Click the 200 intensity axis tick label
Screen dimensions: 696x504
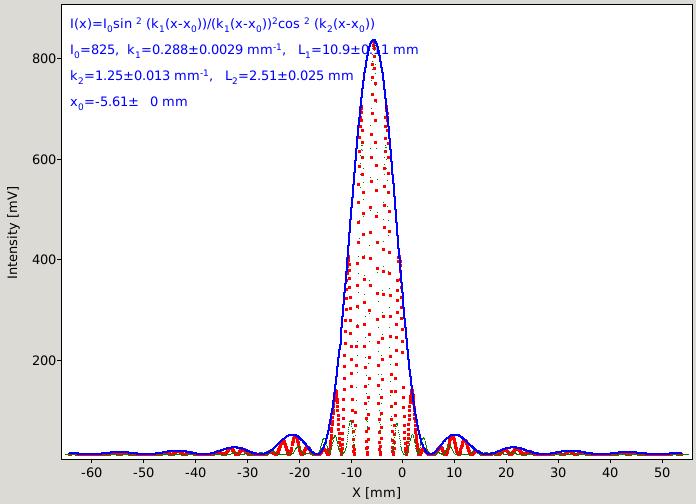click(x=44, y=361)
